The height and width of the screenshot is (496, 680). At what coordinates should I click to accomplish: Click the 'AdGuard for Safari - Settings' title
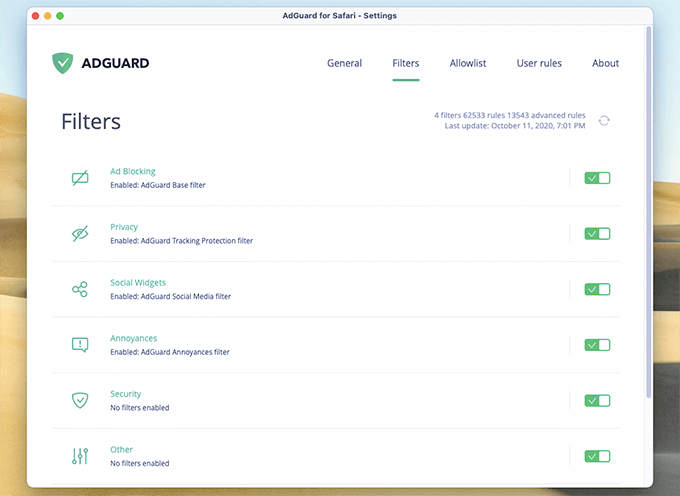[x=340, y=16]
